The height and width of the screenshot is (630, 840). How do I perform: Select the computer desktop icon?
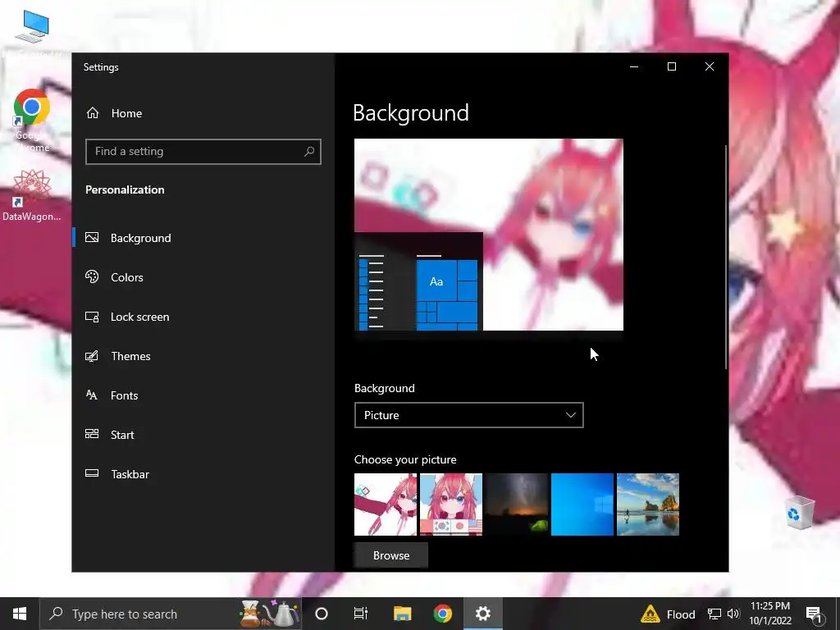32,33
